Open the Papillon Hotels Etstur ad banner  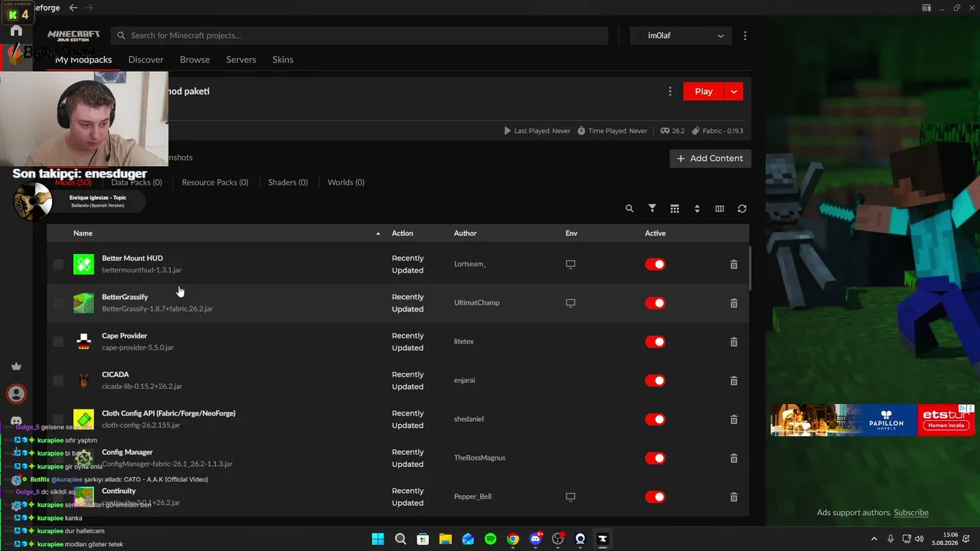[873, 420]
